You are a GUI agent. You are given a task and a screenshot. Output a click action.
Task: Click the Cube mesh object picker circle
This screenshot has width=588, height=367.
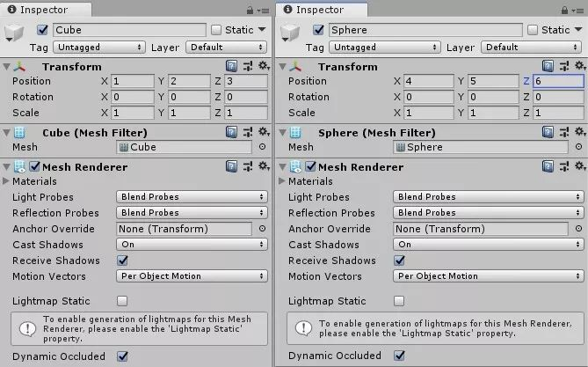pyautogui.click(x=263, y=147)
